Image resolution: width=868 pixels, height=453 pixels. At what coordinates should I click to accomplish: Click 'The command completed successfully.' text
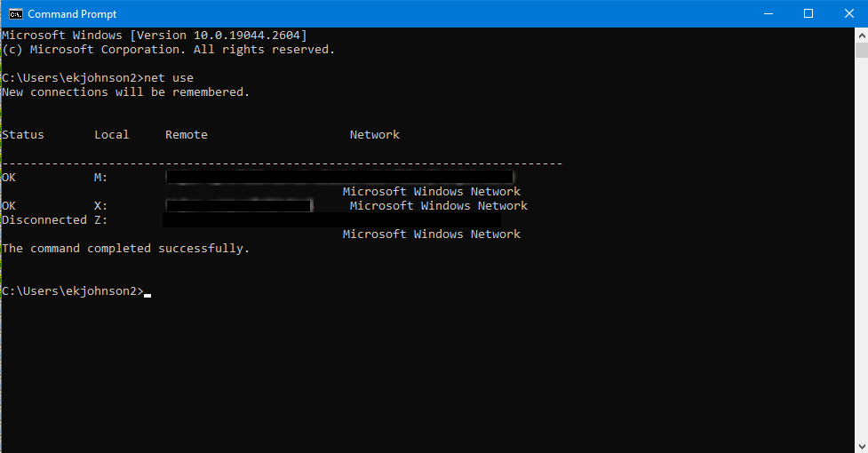tap(125, 249)
